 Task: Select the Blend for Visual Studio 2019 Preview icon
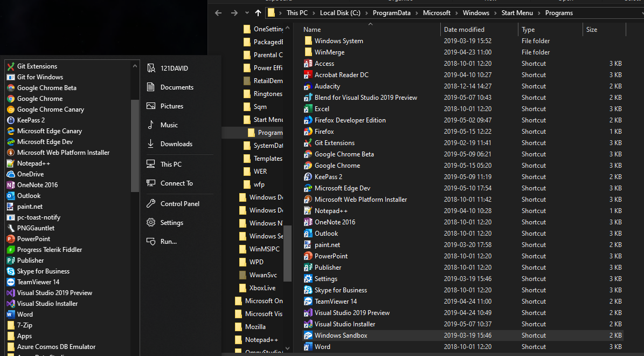[x=308, y=98]
